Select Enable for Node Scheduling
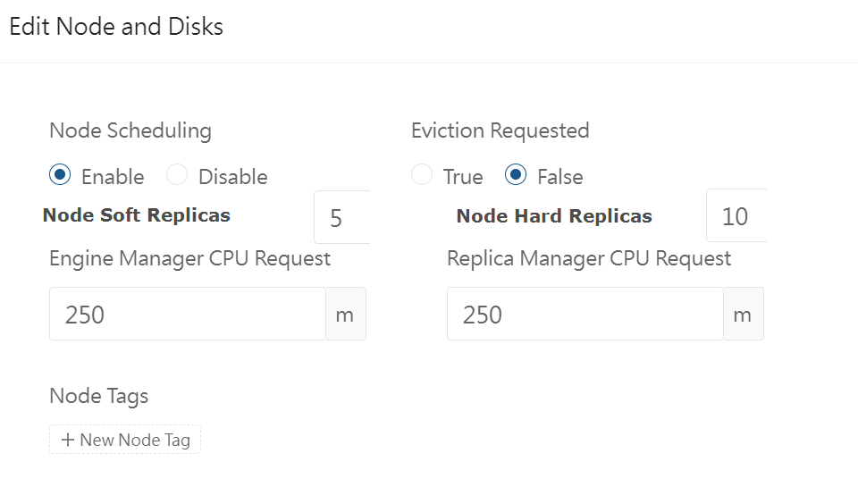Viewport: 858px width, 504px height. pos(60,175)
